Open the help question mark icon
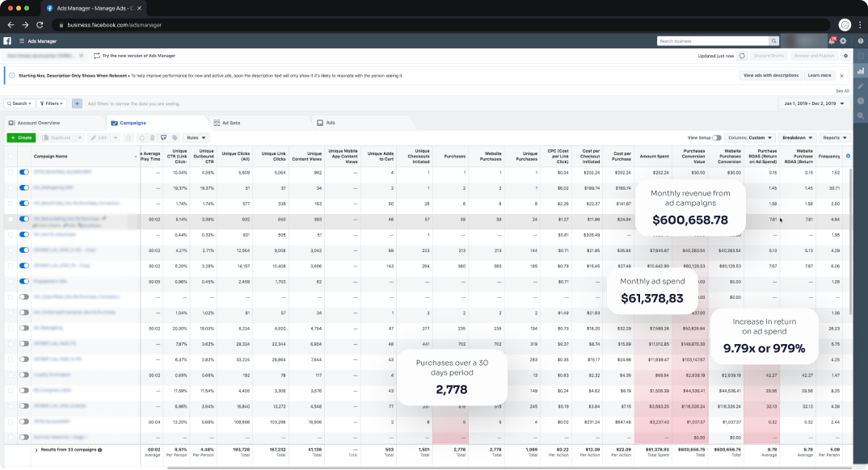868x470 pixels. pos(860,40)
